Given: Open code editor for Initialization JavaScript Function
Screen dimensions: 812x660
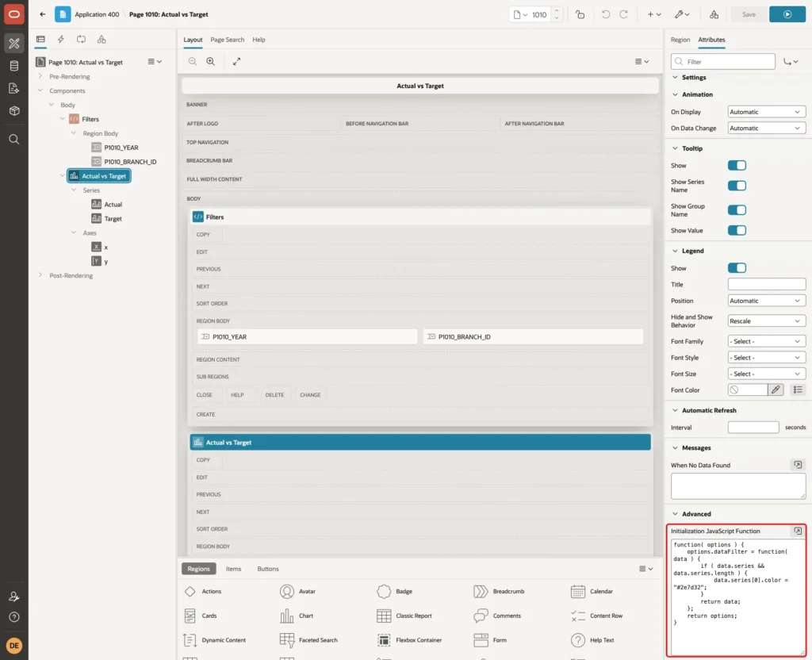Looking at the screenshot, I should [798, 531].
